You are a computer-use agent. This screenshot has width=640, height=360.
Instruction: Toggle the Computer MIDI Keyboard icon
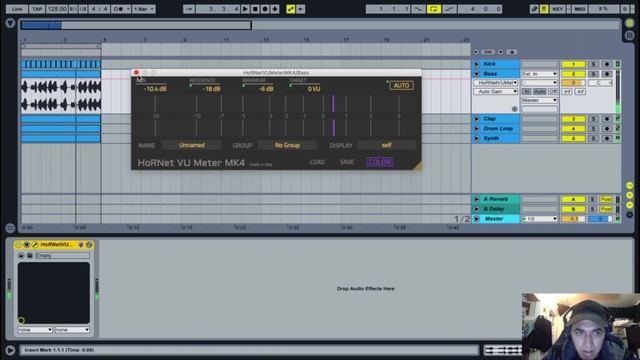(x=544, y=9)
